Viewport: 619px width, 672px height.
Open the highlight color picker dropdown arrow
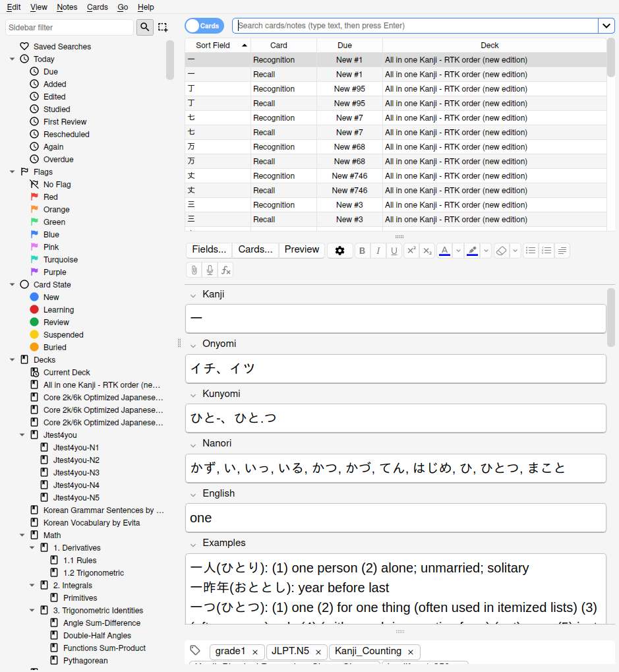pyautogui.click(x=486, y=251)
